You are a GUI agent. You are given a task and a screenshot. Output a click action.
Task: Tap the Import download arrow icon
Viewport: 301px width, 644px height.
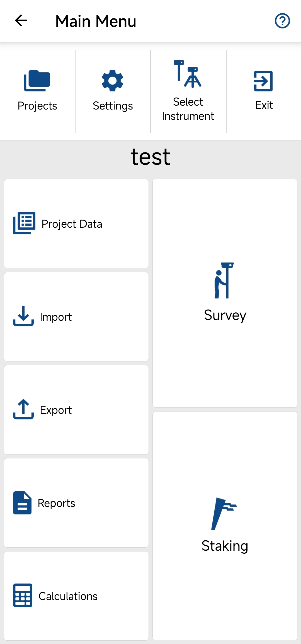pos(23,316)
